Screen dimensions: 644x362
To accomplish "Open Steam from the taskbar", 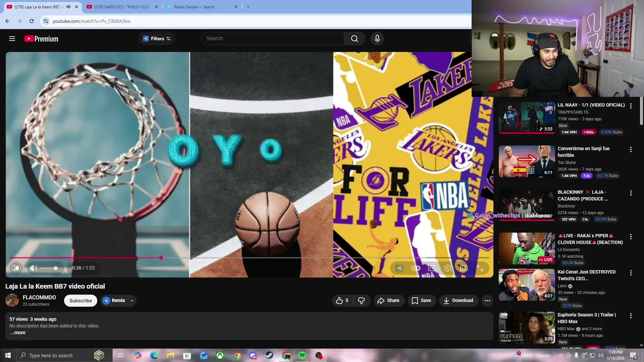I will (x=270, y=355).
